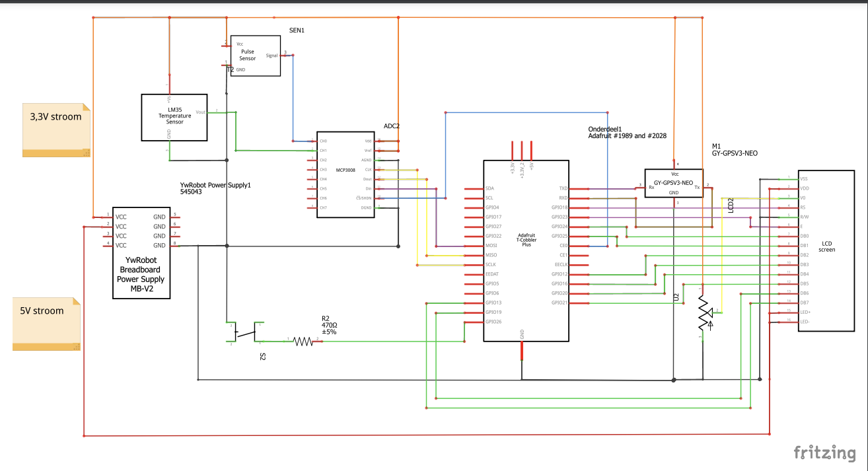The image size is (868, 471).
Task: Click the 'S2' switch label
Action: (x=262, y=357)
